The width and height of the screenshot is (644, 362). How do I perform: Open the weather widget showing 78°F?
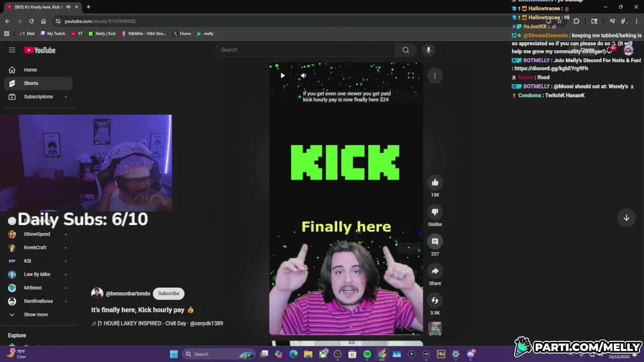pos(16,354)
